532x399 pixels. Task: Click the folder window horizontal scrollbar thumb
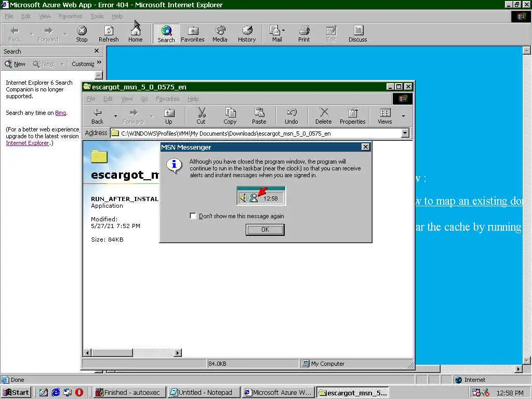point(112,353)
